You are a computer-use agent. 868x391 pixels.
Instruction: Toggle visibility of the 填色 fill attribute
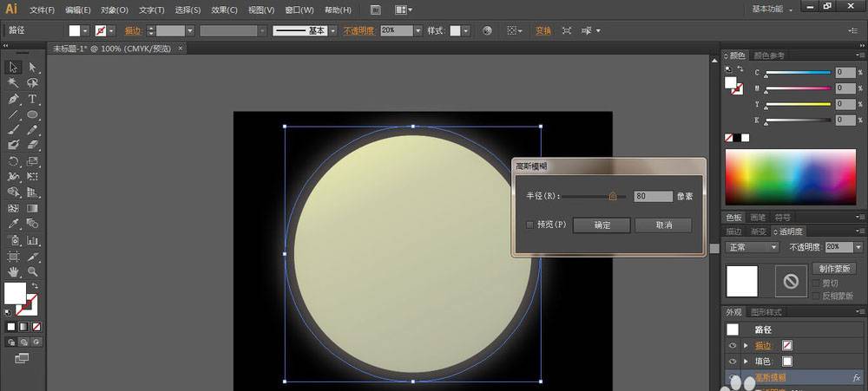pos(733,361)
